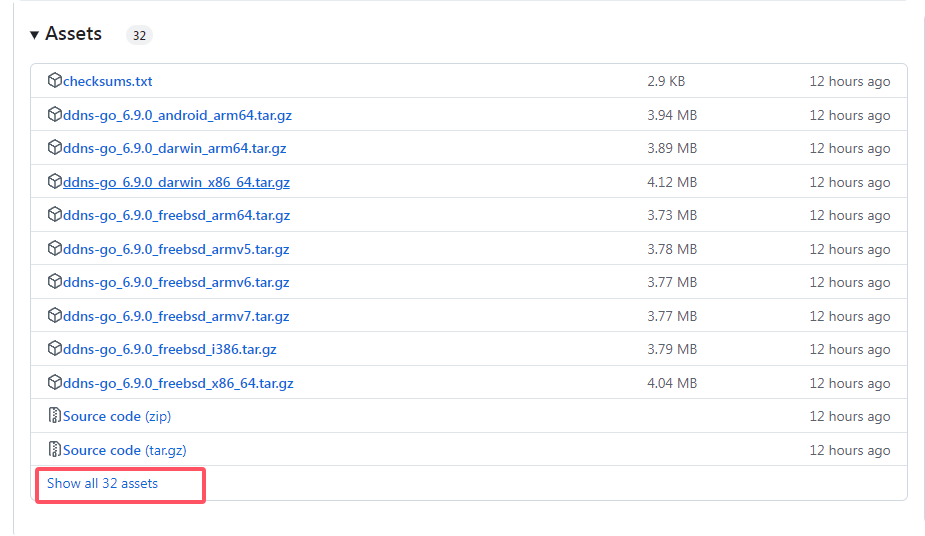Screen dimensions: 925x536
Task: Download Source code (zip)
Action: point(117,416)
